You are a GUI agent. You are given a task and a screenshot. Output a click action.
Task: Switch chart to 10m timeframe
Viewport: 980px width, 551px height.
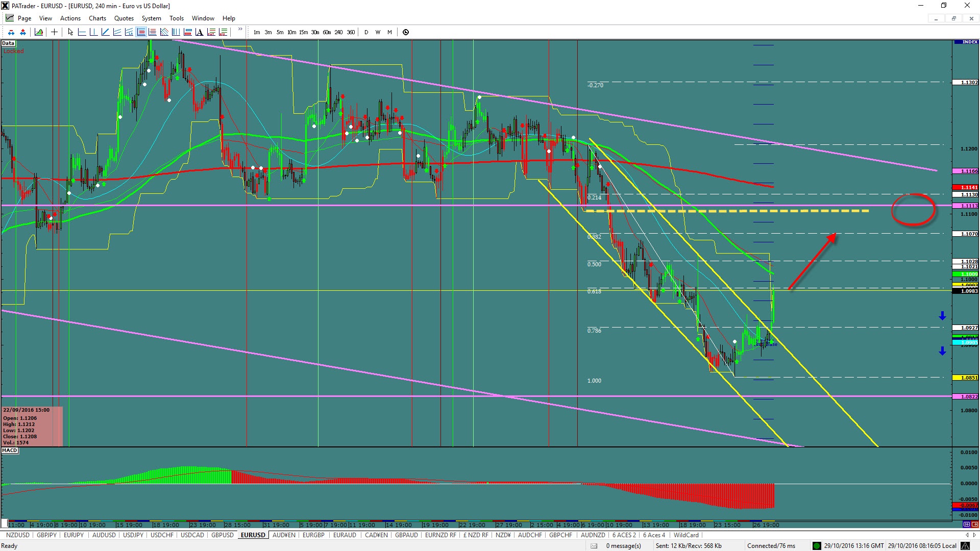(292, 32)
